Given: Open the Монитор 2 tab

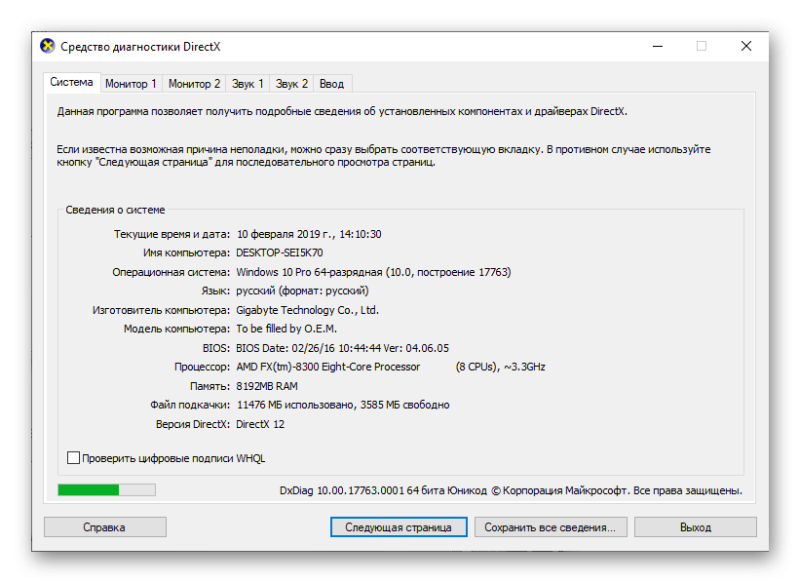Looking at the screenshot, I should coord(194,84).
